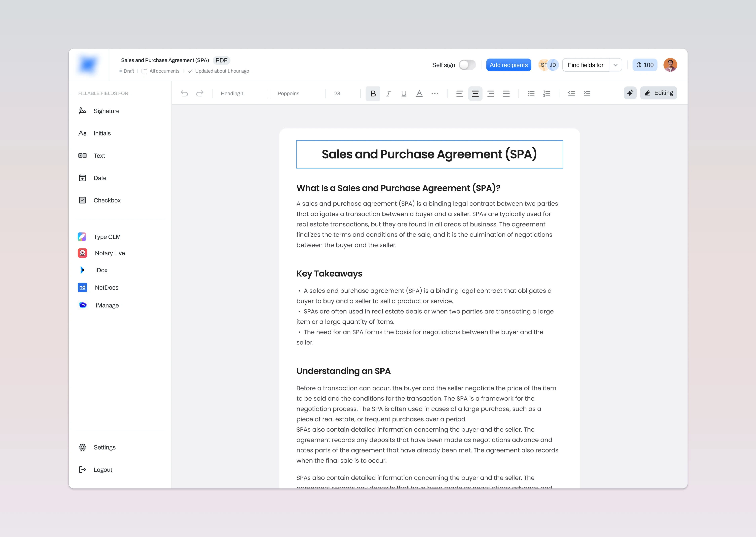Open the Poppins font dropdown
Screen dimensions: 756x537
point(288,94)
